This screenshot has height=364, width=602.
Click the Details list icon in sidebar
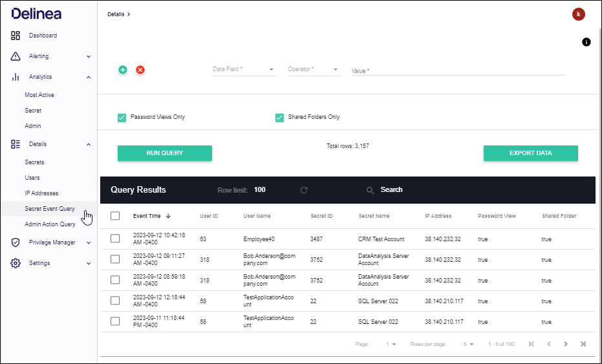(x=16, y=144)
